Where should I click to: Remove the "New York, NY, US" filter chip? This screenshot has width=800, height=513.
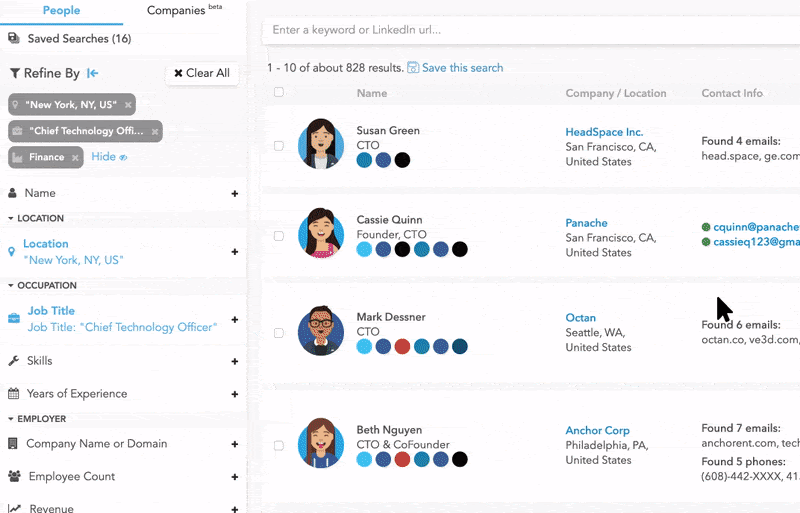(x=128, y=105)
